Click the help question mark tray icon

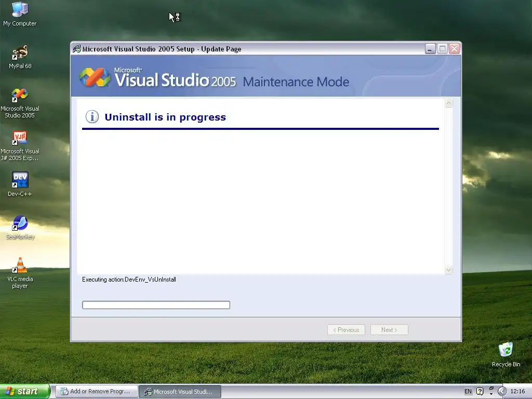480,391
